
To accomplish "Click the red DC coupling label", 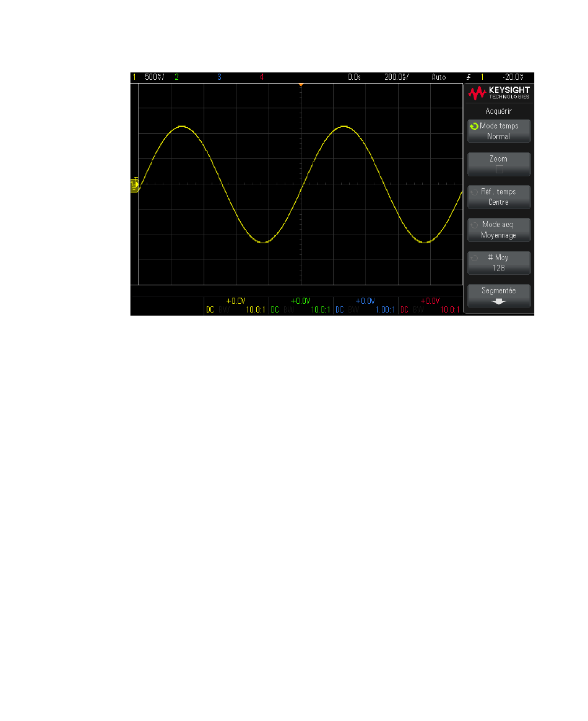I will click(405, 310).
